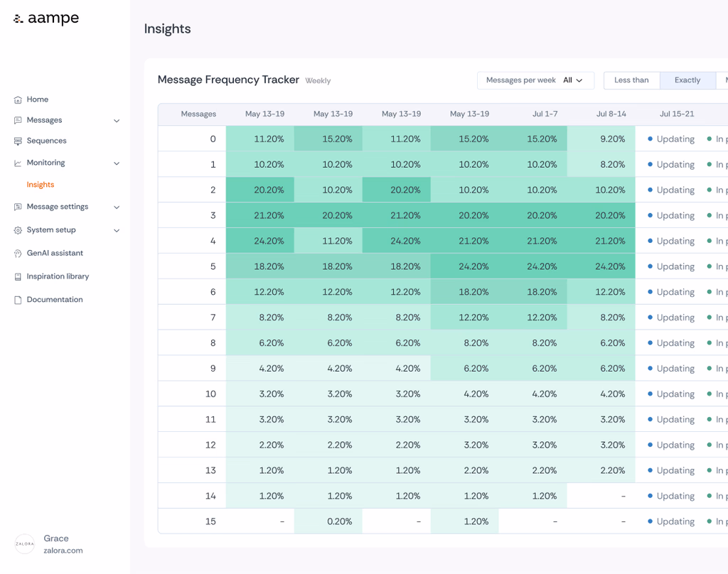Click the Inspiration library book icon
Screen dimensions: 728x574
(x=18, y=276)
